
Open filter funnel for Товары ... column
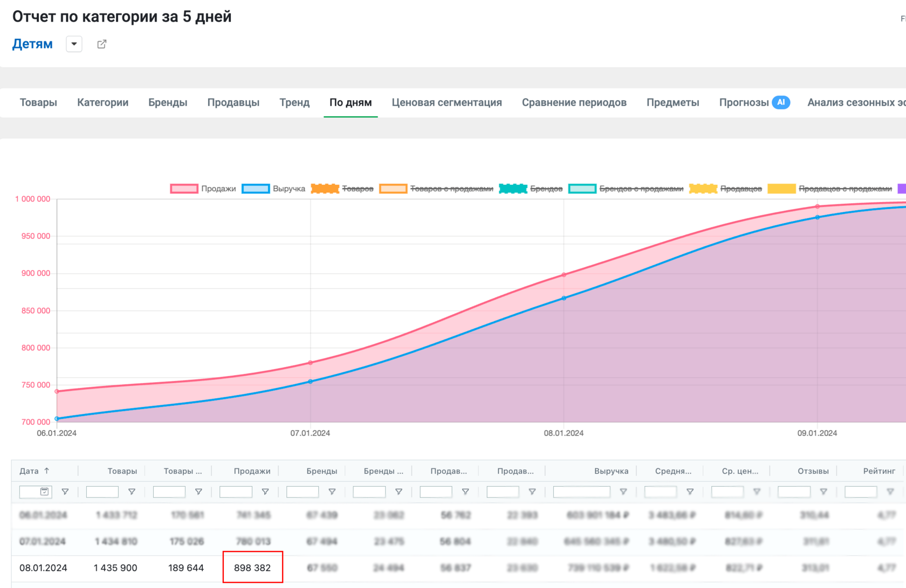tap(198, 492)
